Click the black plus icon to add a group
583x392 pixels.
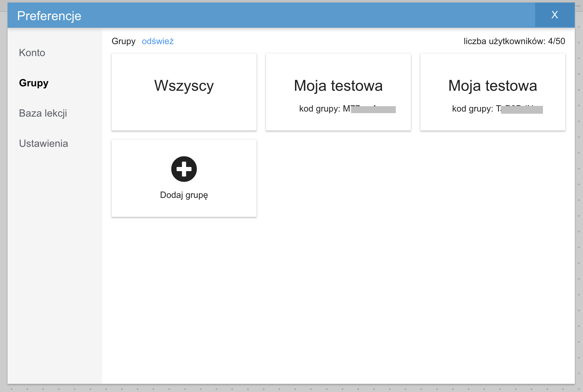pyautogui.click(x=184, y=169)
